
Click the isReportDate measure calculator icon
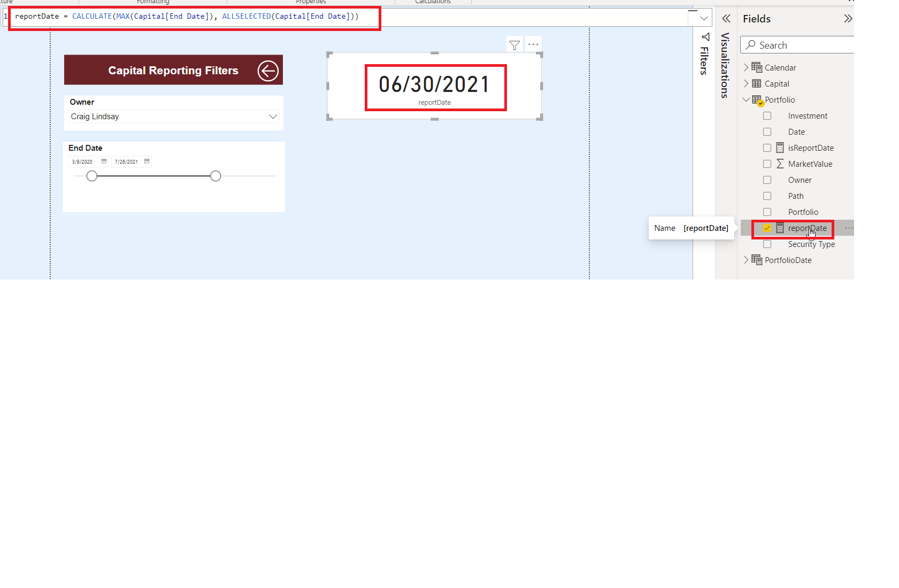point(780,148)
